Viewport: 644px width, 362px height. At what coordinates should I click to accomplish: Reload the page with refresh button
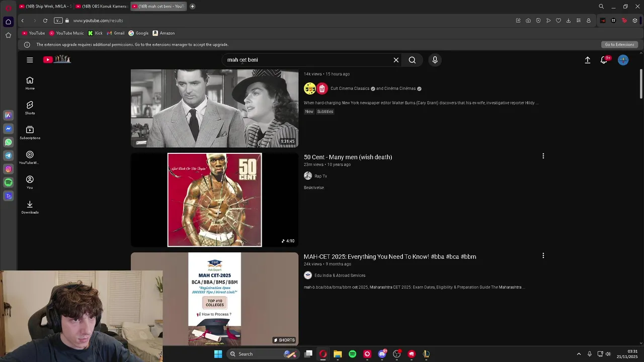coord(45,21)
